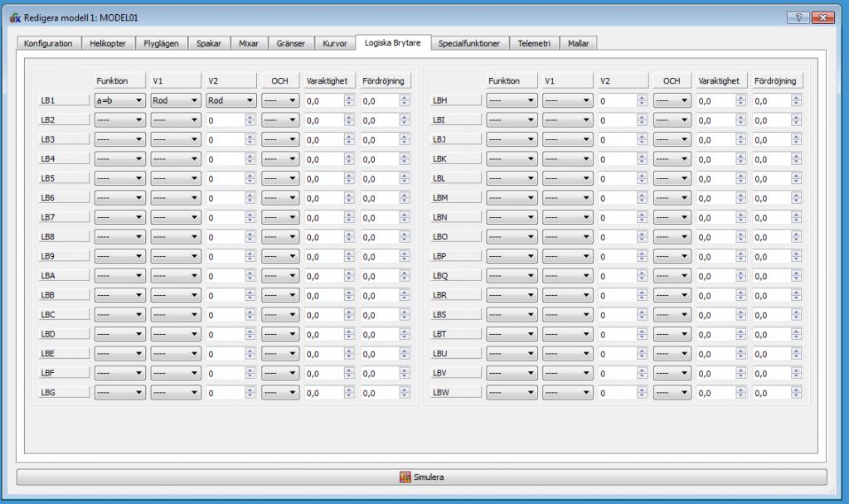Click the LB5 label button
Image resolution: width=849 pixels, height=504 pixels.
[64, 178]
